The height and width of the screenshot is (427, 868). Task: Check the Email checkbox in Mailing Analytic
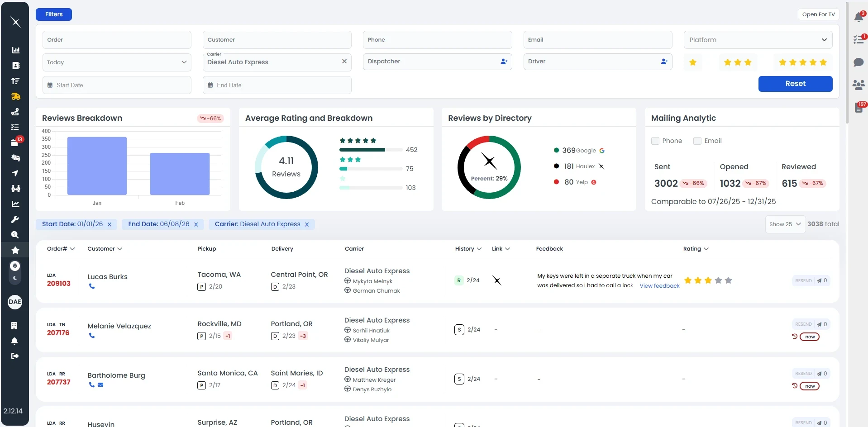(697, 141)
